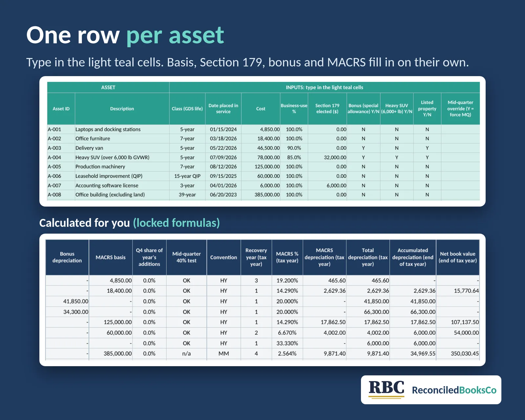Click the 'Production machinery' description cell
The height and width of the screenshot is (420, 525).
coord(122,167)
